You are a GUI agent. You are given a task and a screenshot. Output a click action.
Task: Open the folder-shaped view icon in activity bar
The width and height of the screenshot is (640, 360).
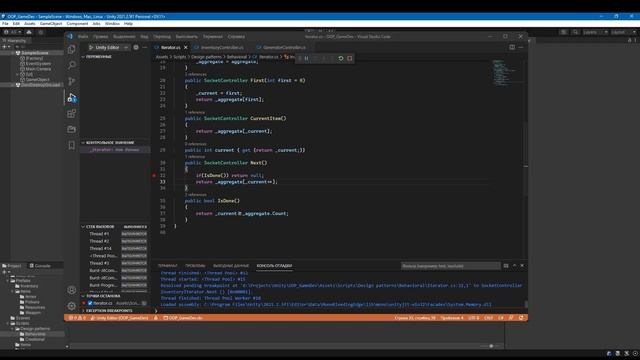click(x=71, y=129)
